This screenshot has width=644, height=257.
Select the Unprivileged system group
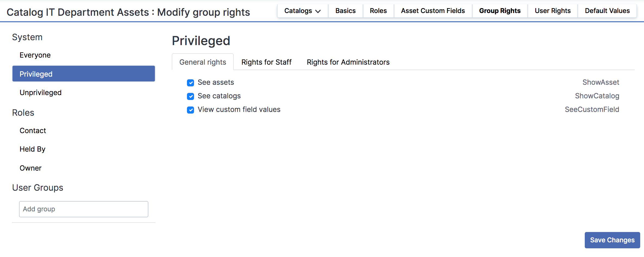(40, 92)
